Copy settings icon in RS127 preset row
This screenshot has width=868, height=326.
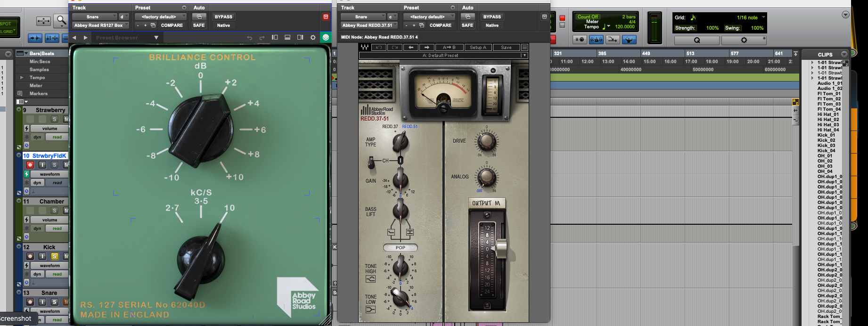coord(153,25)
